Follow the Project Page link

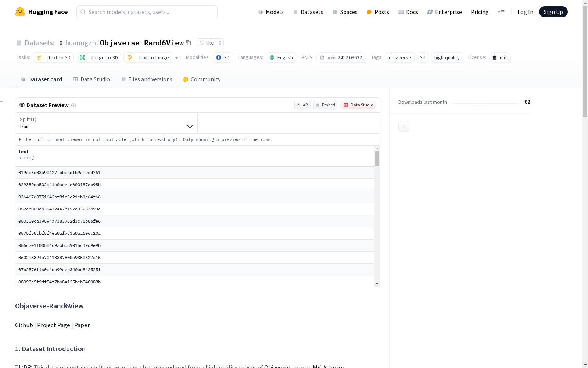[x=54, y=325]
